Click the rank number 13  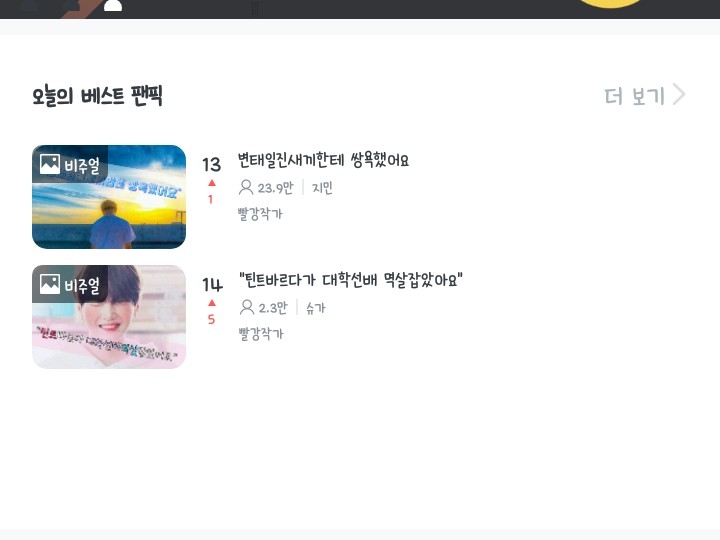pyautogui.click(x=212, y=164)
